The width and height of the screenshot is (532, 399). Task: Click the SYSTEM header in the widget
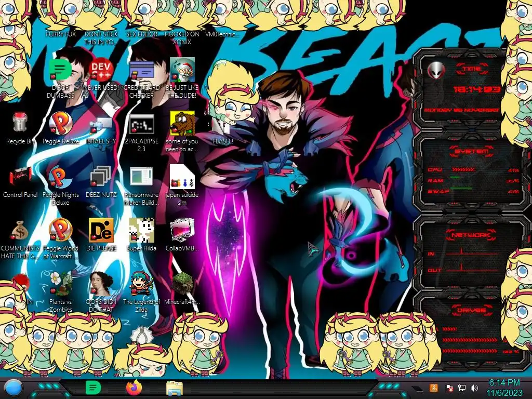pos(472,151)
